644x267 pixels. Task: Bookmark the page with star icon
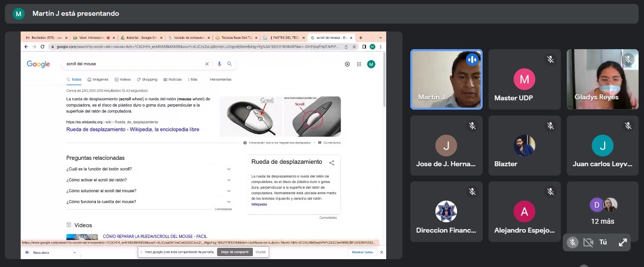click(x=355, y=47)
